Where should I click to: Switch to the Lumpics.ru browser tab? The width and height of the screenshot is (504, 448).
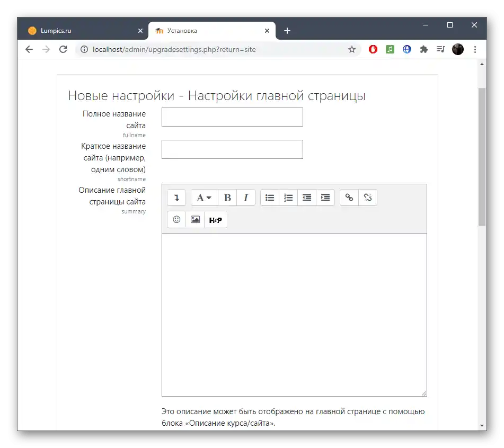pyautogui.click(x=84, y=31)
